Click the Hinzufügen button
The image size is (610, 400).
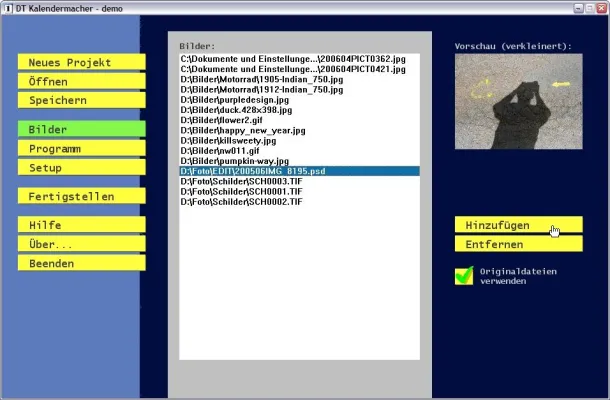pyautogui.click(x=518, y=225)
